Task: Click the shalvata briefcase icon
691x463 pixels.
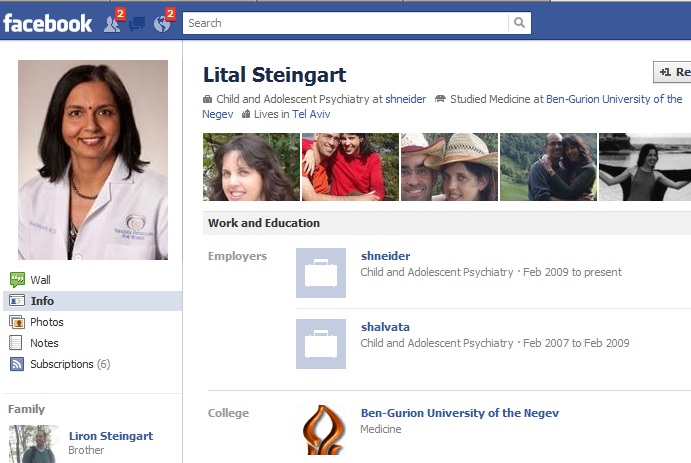Action: click(x=321, y=344)
